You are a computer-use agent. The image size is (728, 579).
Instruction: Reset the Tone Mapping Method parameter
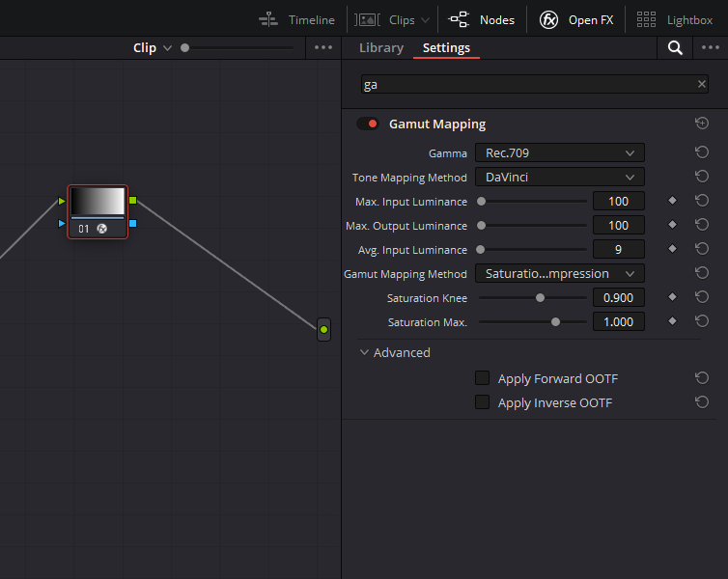[x=702, y=177]
